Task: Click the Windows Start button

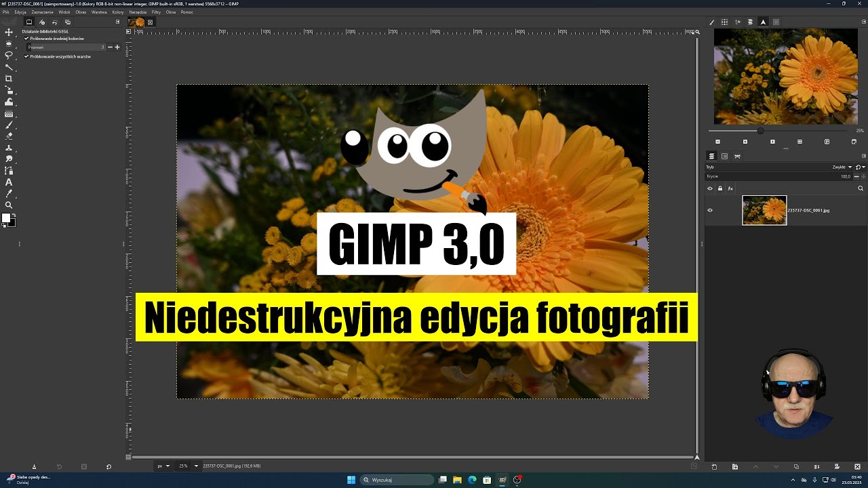Action: pyautogui.click(x=351, y=480)
